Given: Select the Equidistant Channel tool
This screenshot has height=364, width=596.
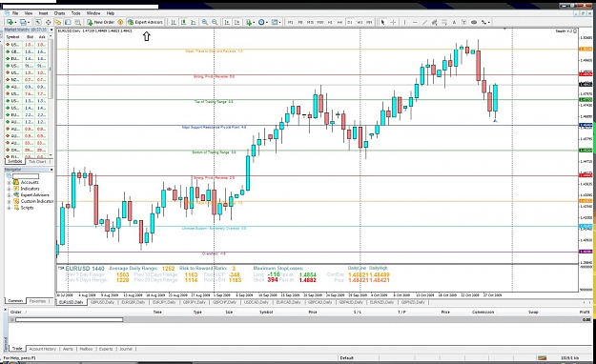Looking at the screenshot, I should (435, 22).
